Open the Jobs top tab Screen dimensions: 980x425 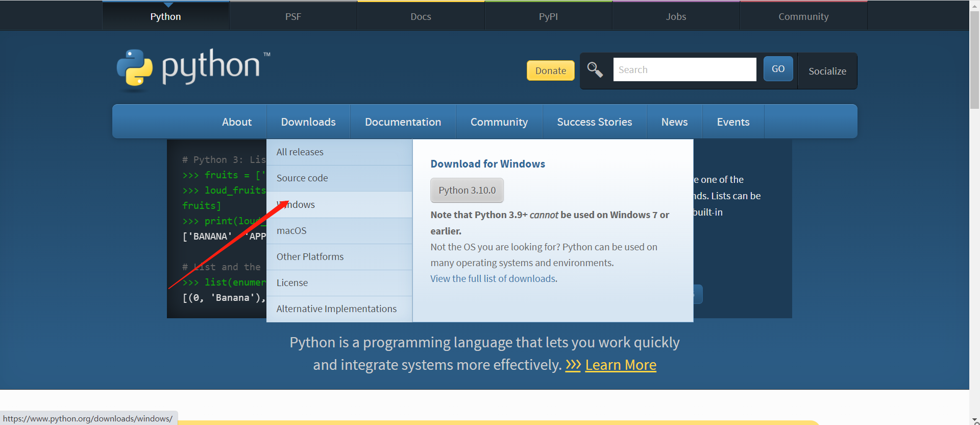[x=676, y=16]
